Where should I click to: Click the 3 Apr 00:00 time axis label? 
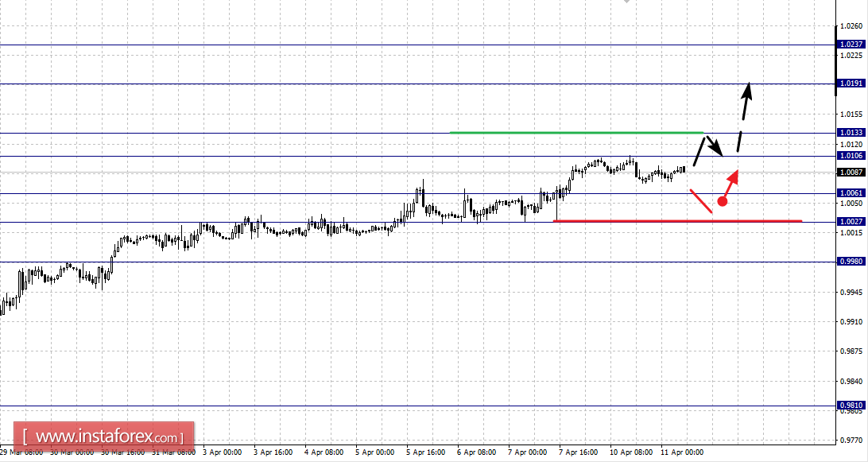point(222,452)
